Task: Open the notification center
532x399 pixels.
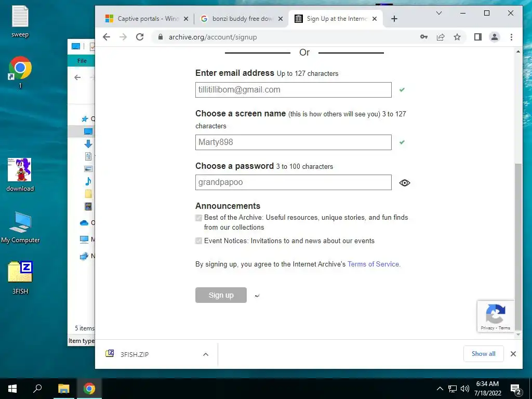Action: [x=516, y=389]
